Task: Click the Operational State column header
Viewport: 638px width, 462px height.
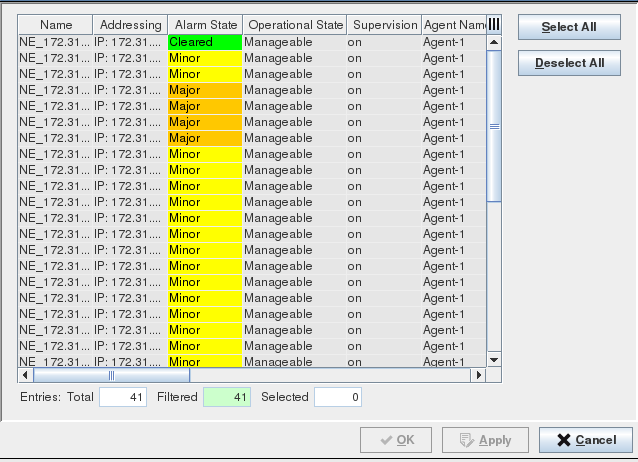Action: [294, 24]
